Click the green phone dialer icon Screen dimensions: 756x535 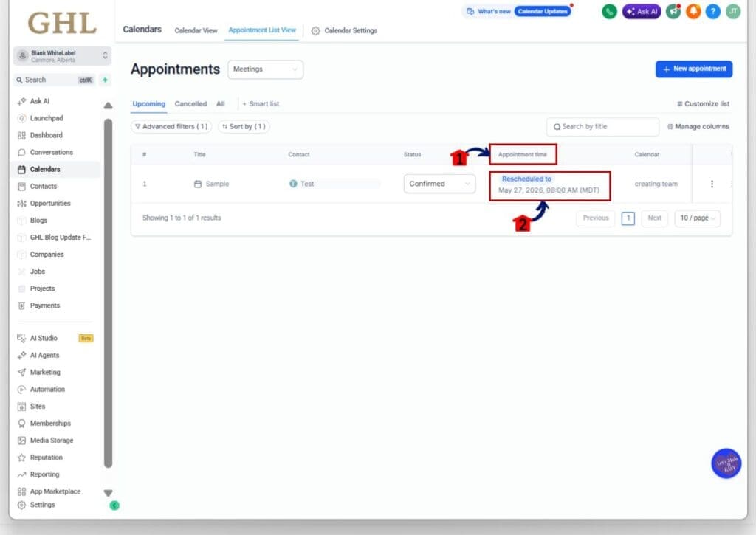coord(609,12)
